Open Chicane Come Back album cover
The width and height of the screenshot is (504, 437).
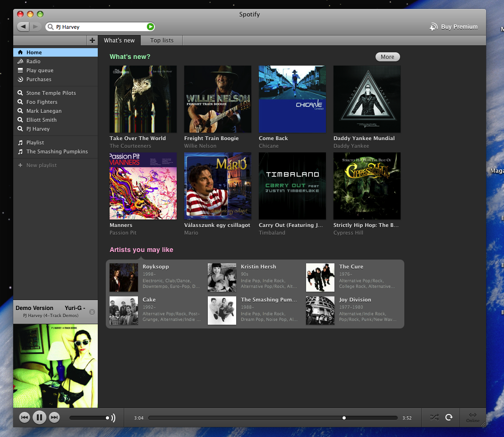pyautogui.click(x=292, y=99)
